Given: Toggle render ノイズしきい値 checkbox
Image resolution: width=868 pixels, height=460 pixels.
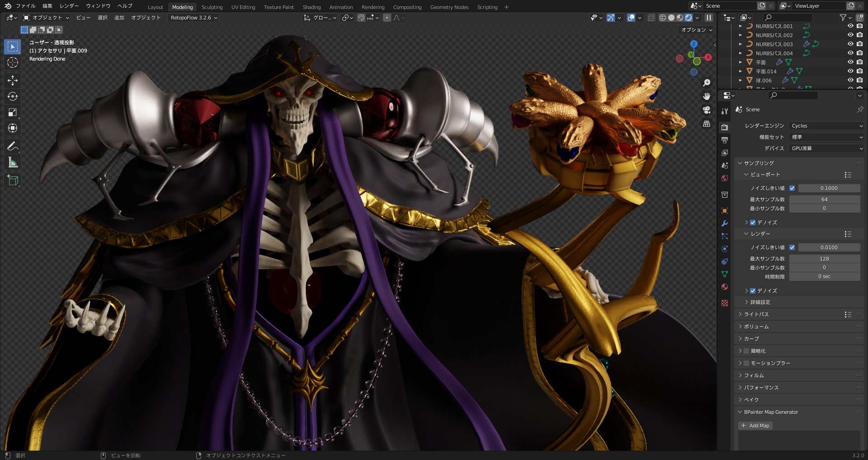Looking at the screenshot, I should (792, 247).
